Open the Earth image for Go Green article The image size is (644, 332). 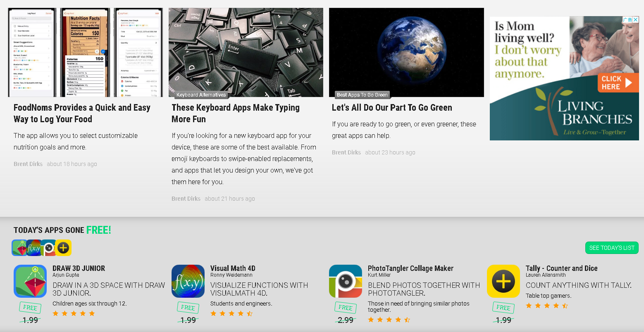coord(406,52)
